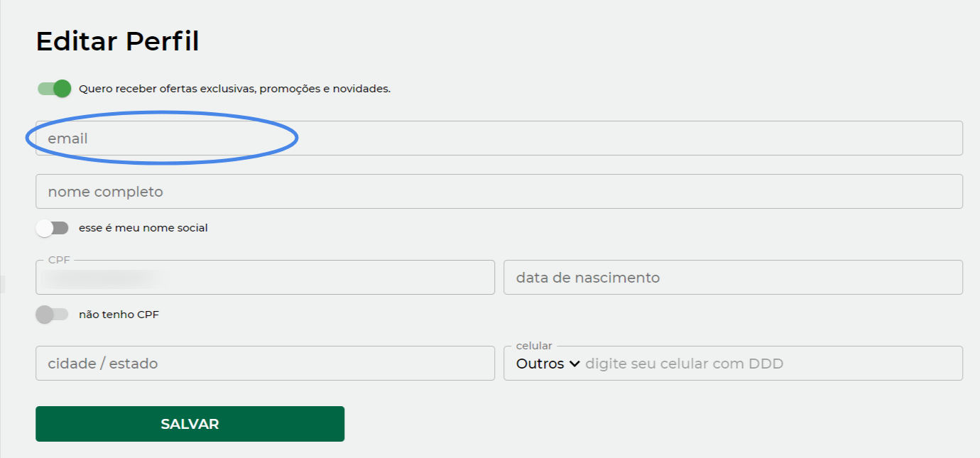The width and height of the screenshot is (980, 458).
Task: Click the 'esse é meu nome social' label text
Action: click(x=143, y=228)
